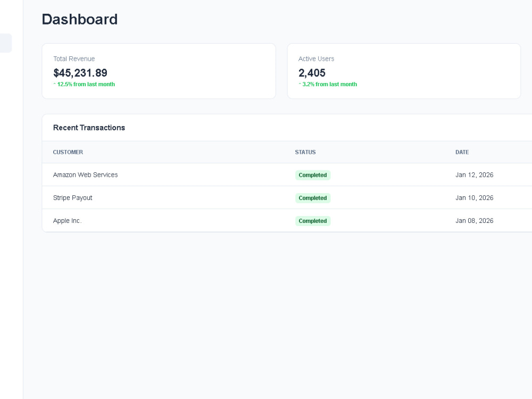Screen dimensions: 532x399
Task: Click the 3.2% from last month indicator
Action: point(328,84)
